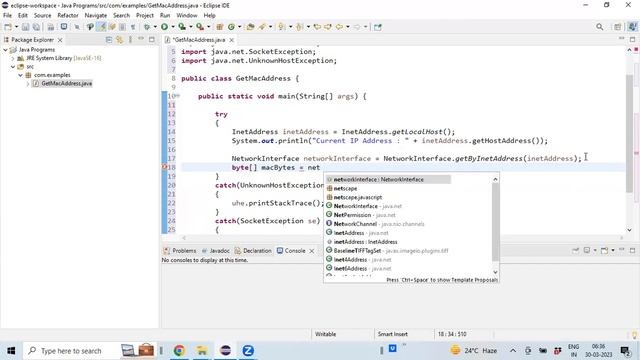The height and width of the screenshot is (360, 640).
Task: Toggle Mark Occurrences toolbar button
Action: tap(102, 27)
